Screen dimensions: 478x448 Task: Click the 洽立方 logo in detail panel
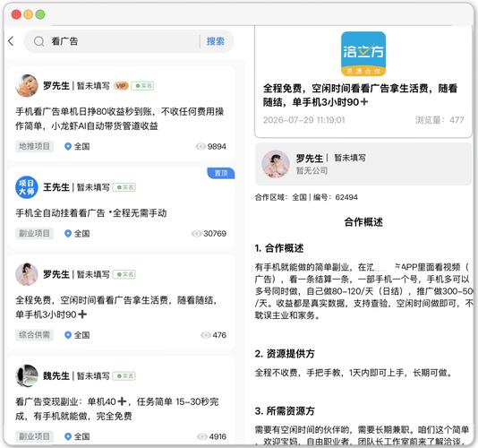pos(363,54)
